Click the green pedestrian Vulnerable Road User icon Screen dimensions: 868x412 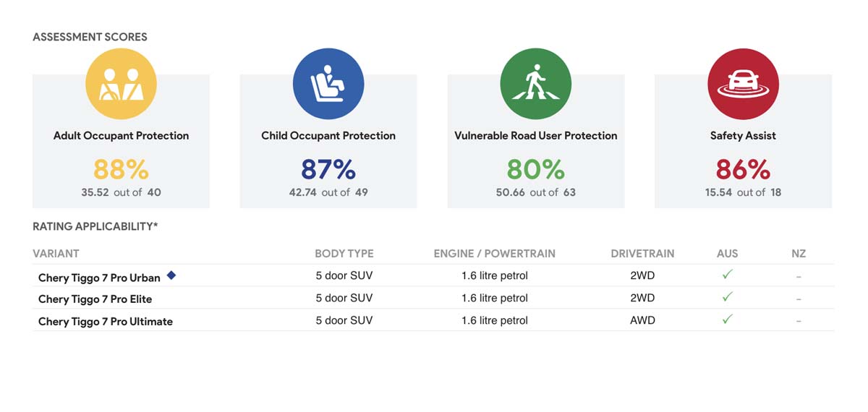click(536, 85)
